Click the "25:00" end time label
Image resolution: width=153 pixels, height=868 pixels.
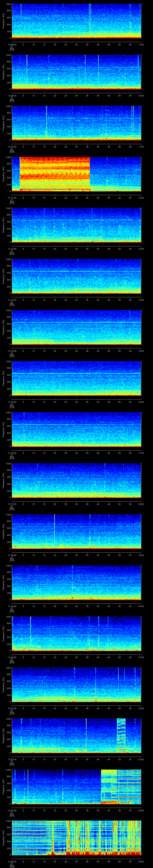click(x=141, y=861)
